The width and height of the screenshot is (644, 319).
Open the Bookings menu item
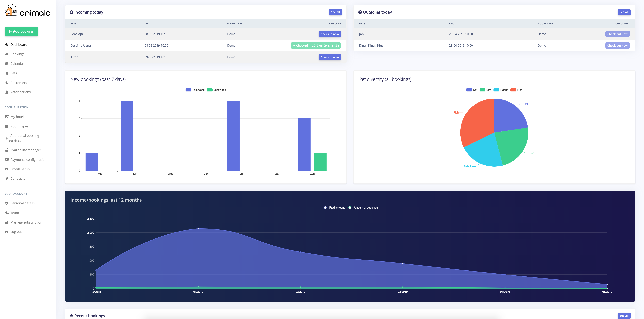point(17,54)
